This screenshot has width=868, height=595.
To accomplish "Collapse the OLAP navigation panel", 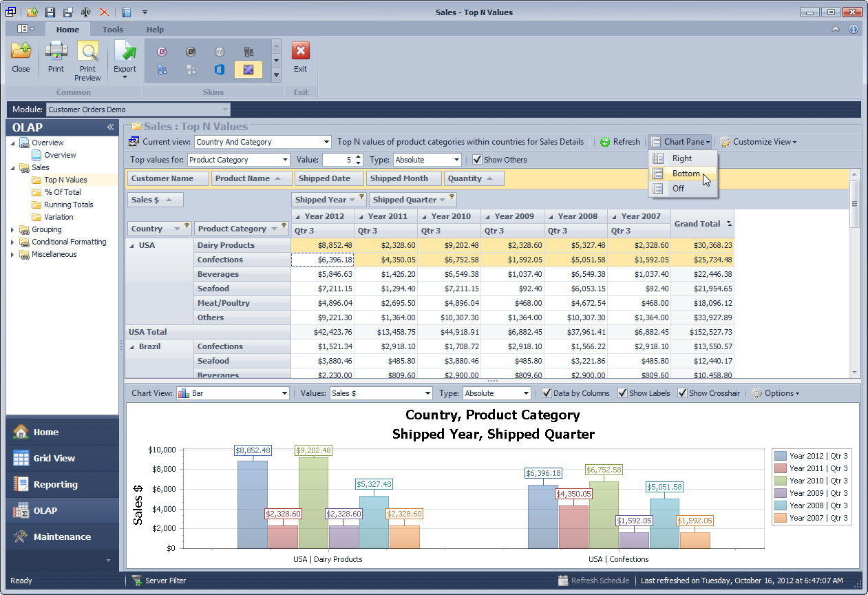I will 110,127.
